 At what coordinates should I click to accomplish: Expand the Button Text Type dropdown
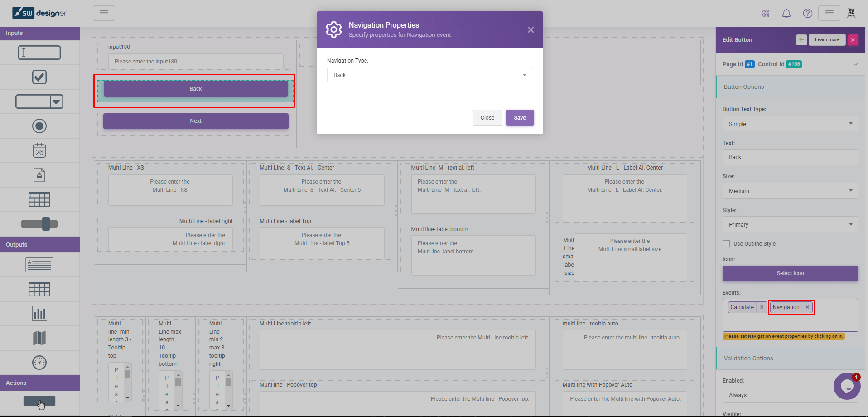(790, 124)
